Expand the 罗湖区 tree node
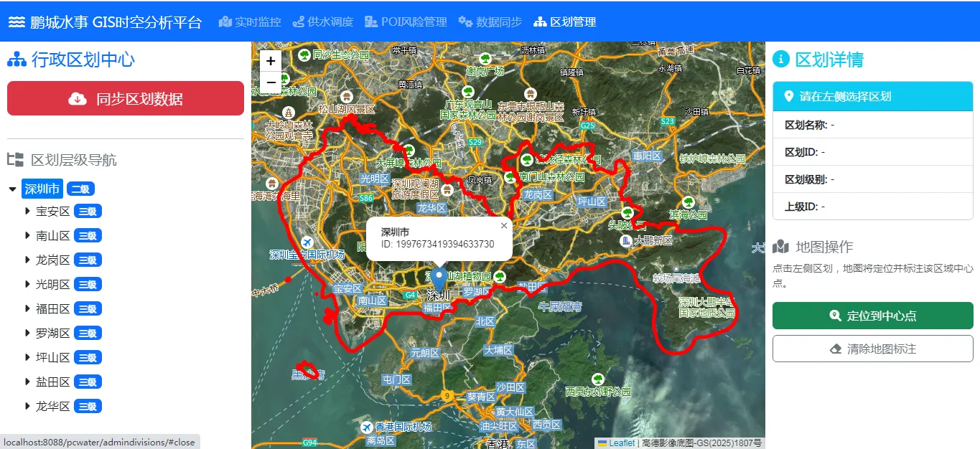Screen dimensions: 980x449 pyautogui.click(x=27, y=333)
